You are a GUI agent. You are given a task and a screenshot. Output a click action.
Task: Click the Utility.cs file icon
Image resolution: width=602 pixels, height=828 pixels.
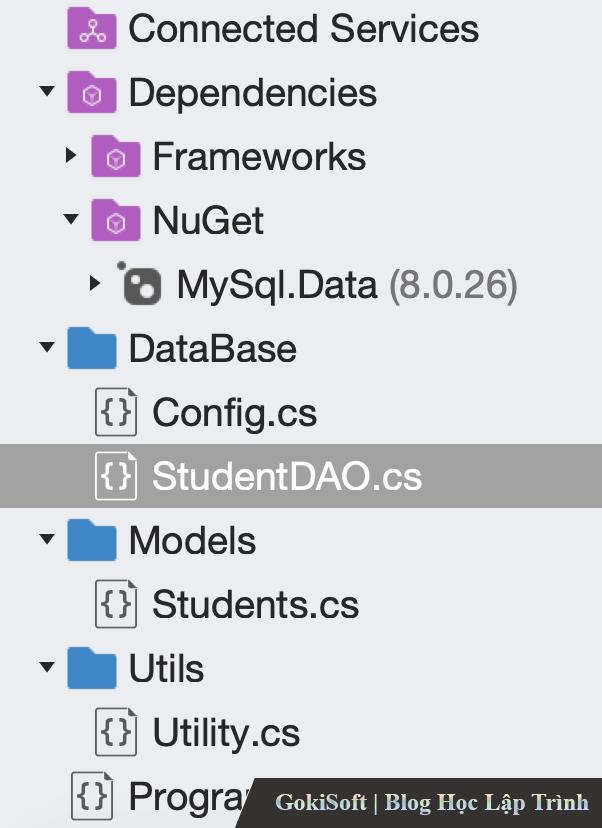pos(115,733)
